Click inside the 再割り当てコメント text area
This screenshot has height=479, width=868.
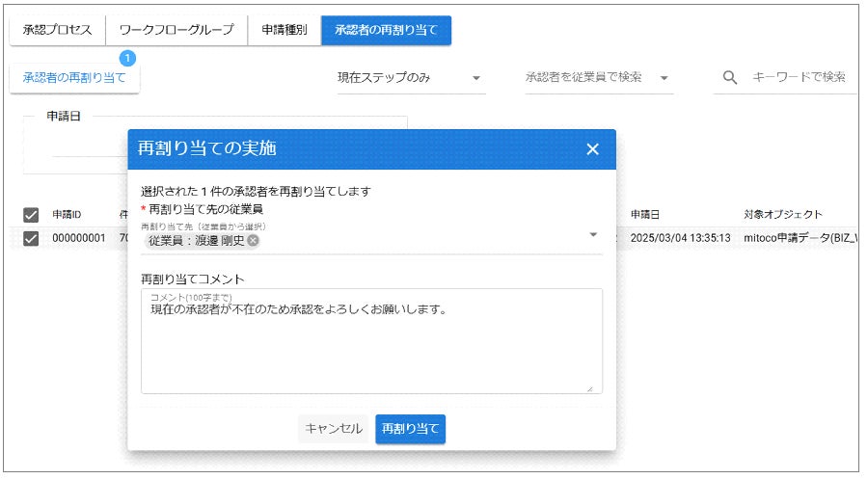click(x=371, y=341)
